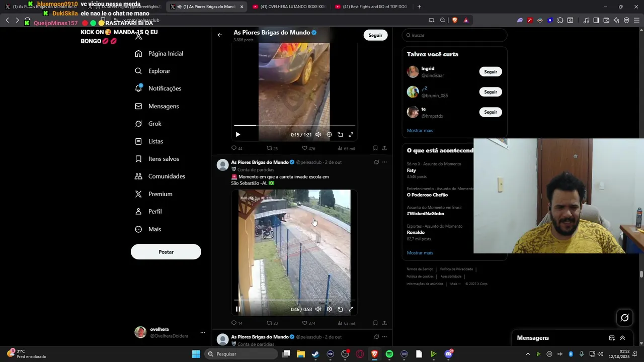
Task: Follow the @hmpstdx account
Action: 491,112
